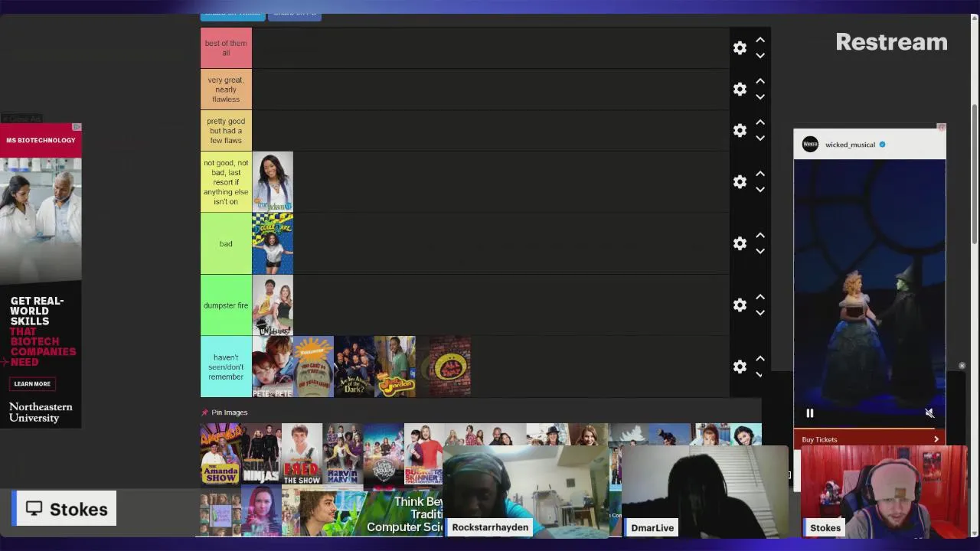This screenshot has height=551, width=980.
Task: Move 'dumpster fire' row down
Action: [x=760, y=313]
